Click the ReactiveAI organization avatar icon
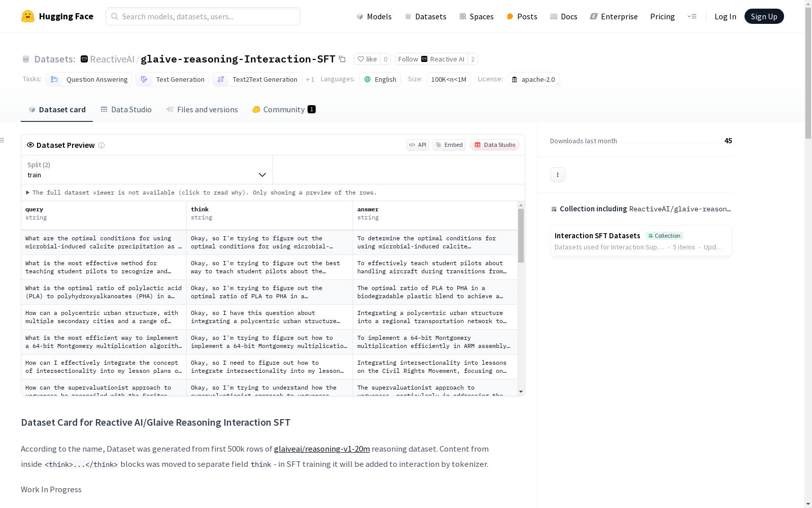 pos(84,59)
